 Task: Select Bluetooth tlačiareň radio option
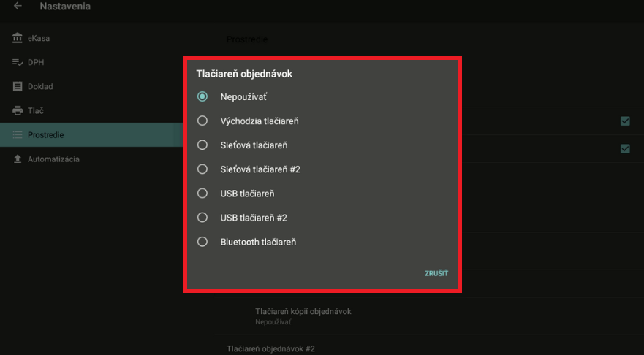tap(202, 242)
